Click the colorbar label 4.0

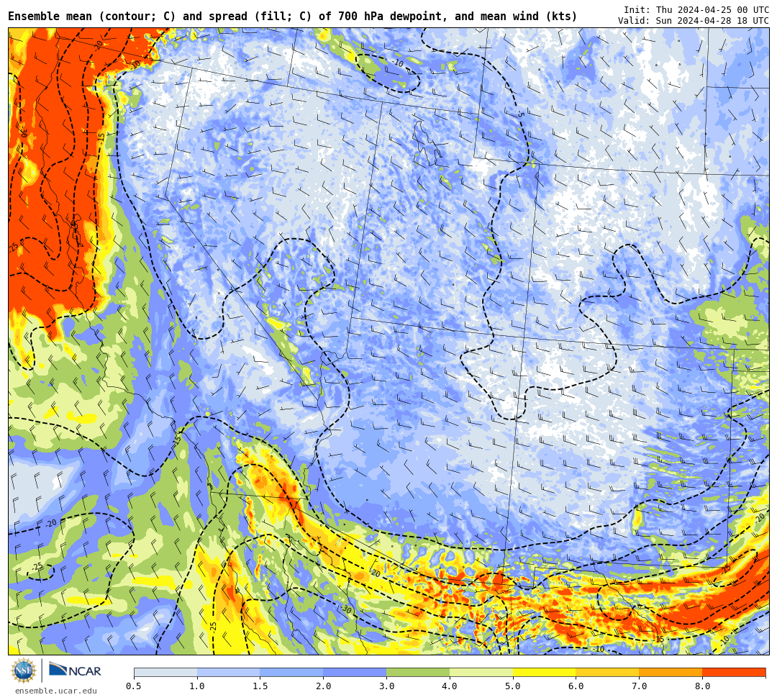pyautogui.click(x=450, y=686)
